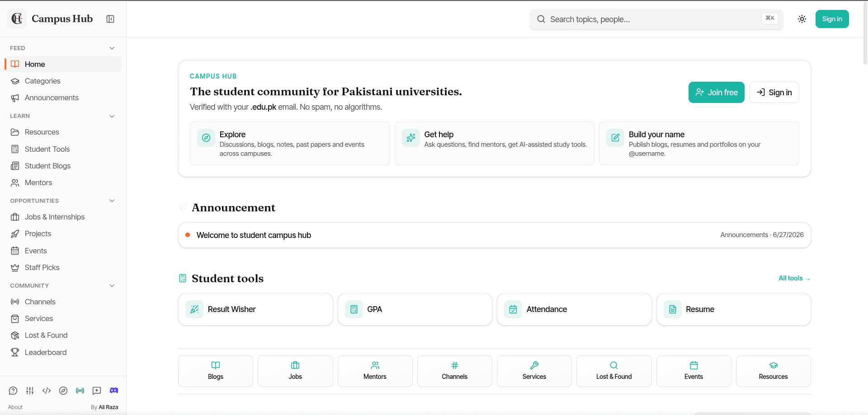This screenshot has height=415, width=868.
Task: Collapse the FEED section chevron
Action: (112, 48)
